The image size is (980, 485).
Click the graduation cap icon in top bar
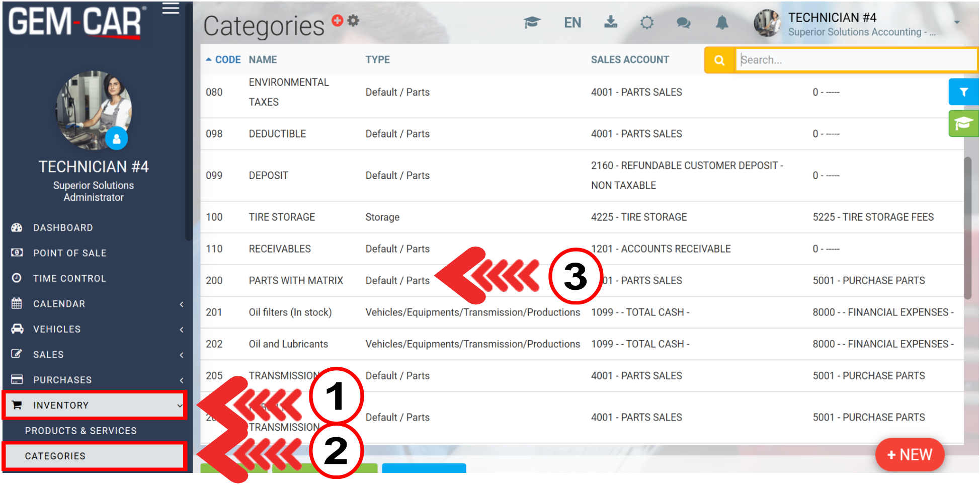pos(532,23)
